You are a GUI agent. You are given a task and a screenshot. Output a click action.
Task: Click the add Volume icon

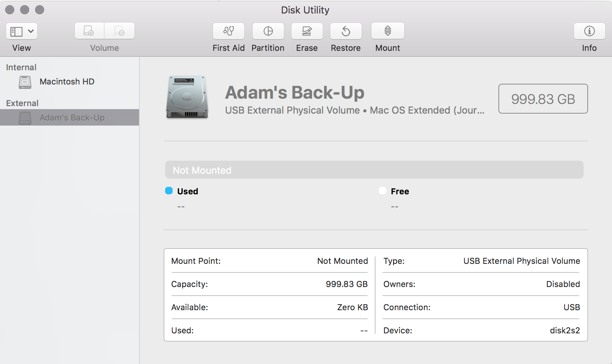(x=89, y=31)
